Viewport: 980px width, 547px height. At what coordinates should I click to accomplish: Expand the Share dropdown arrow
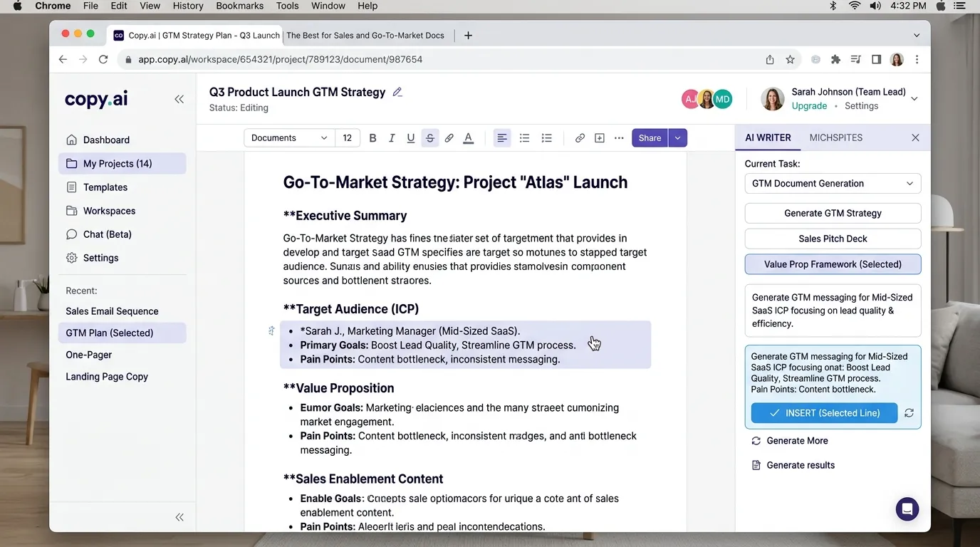(x=678, y=138)
